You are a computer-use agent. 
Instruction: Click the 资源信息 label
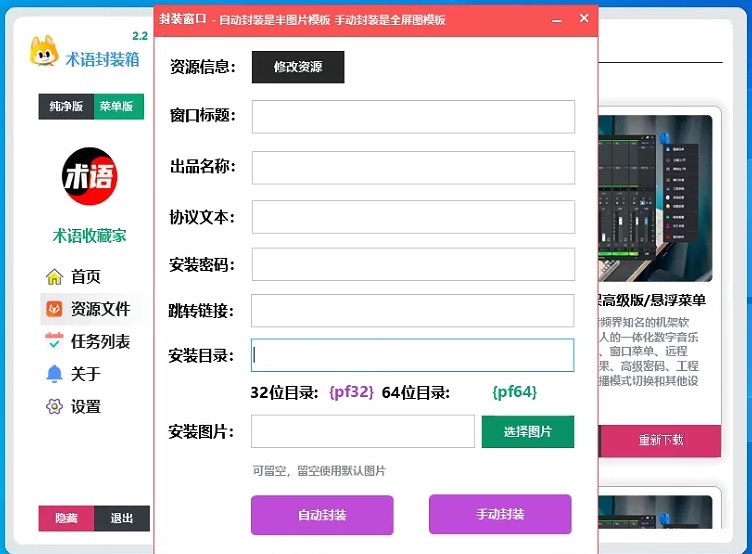[203, 67]
